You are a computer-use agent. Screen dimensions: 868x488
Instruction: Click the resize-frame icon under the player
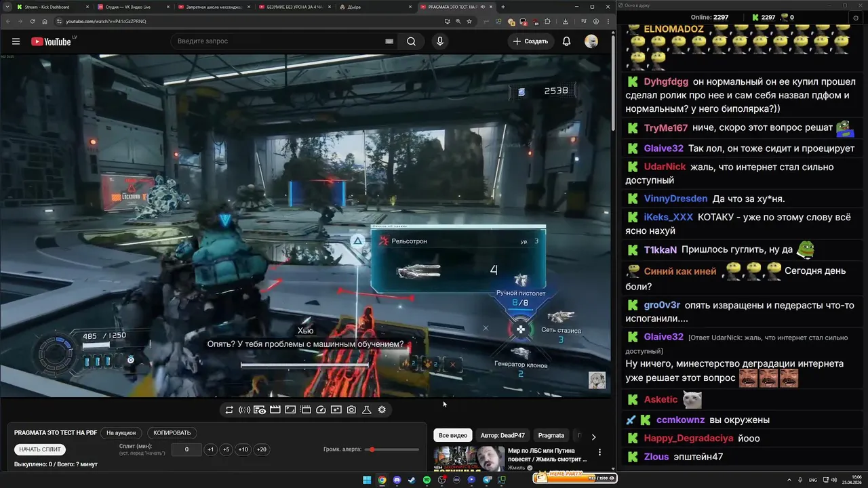pyautogui.click(x=290, y=410)
